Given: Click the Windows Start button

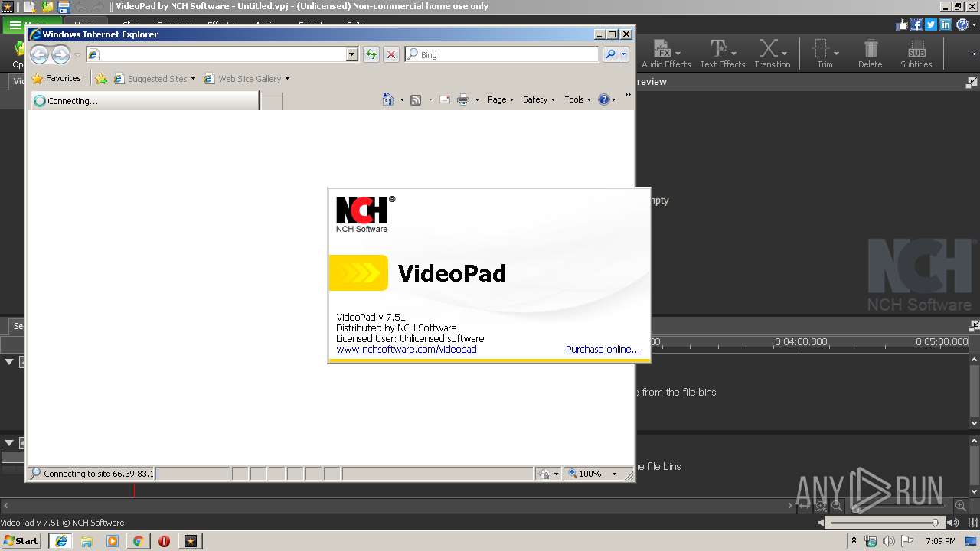Looking at the screenshot, I should (21, 540).
